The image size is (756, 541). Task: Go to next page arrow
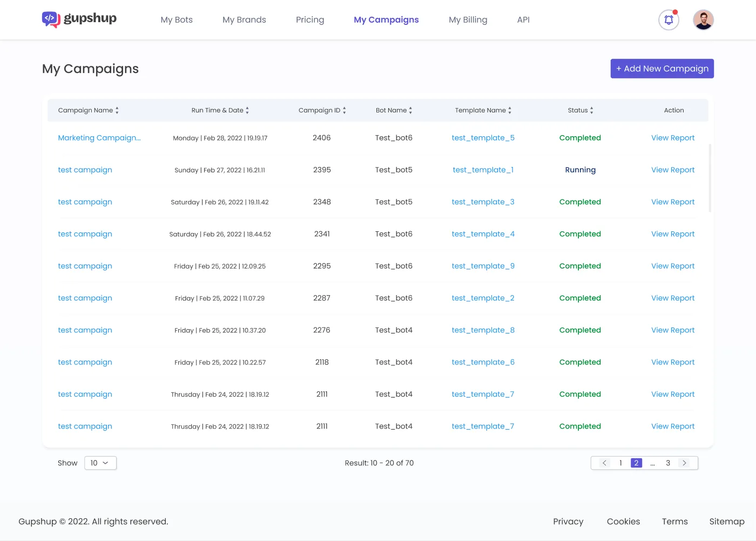click(684, 463)
